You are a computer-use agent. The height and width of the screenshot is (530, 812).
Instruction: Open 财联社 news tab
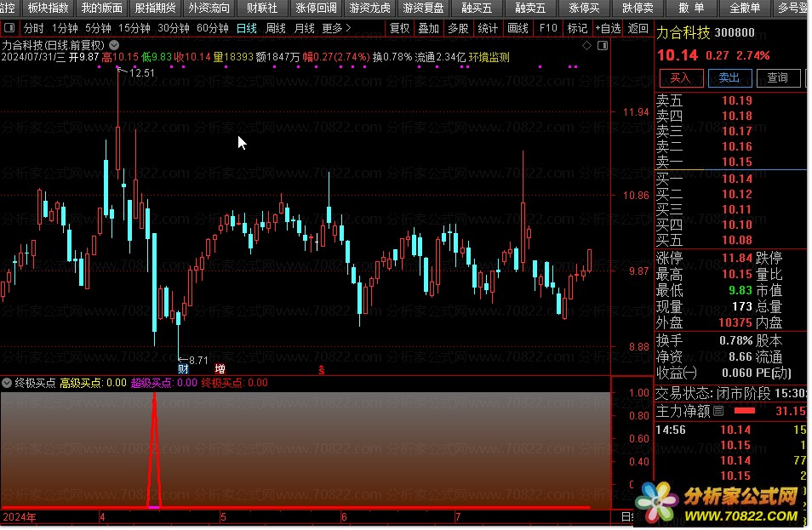click(x=262, y=8)
